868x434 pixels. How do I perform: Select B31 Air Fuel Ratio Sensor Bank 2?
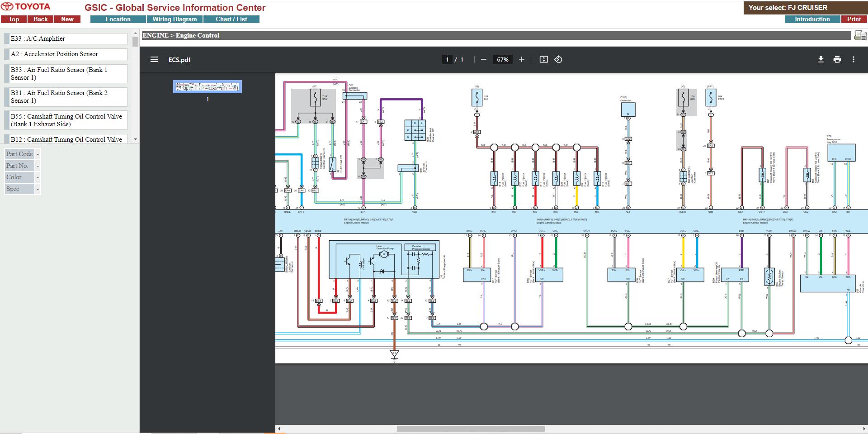[66, 96]
